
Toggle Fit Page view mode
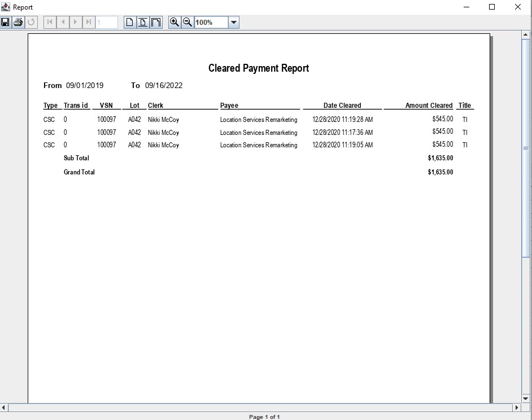(x=143, y=23)
